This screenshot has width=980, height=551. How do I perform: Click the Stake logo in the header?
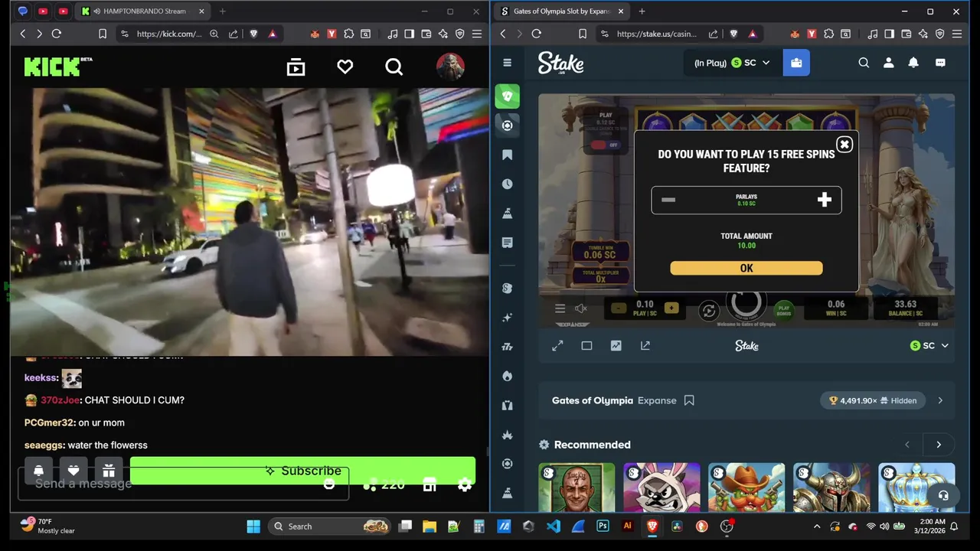coord(560,63)
